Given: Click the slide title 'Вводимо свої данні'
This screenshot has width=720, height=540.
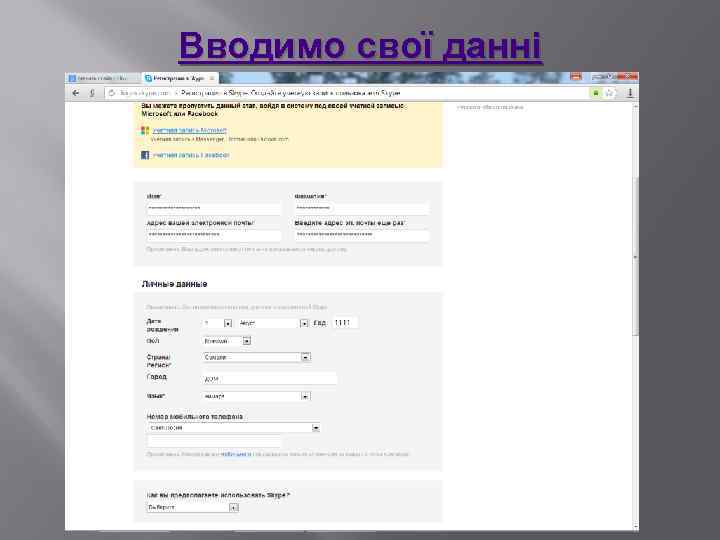Looking at the screenshot, I should point(360,46).
